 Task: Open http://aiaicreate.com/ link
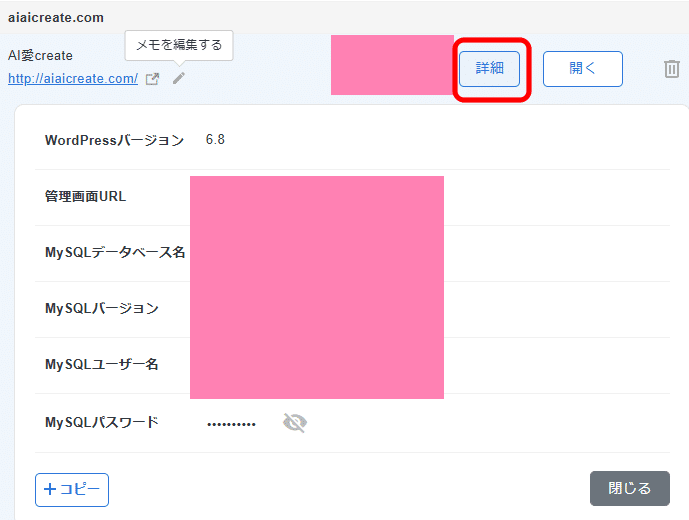click(x=73, y=79)
